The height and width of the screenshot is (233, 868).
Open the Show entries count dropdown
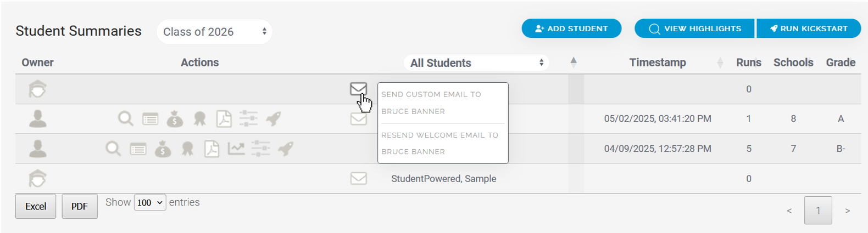click(x=150, y=202)
